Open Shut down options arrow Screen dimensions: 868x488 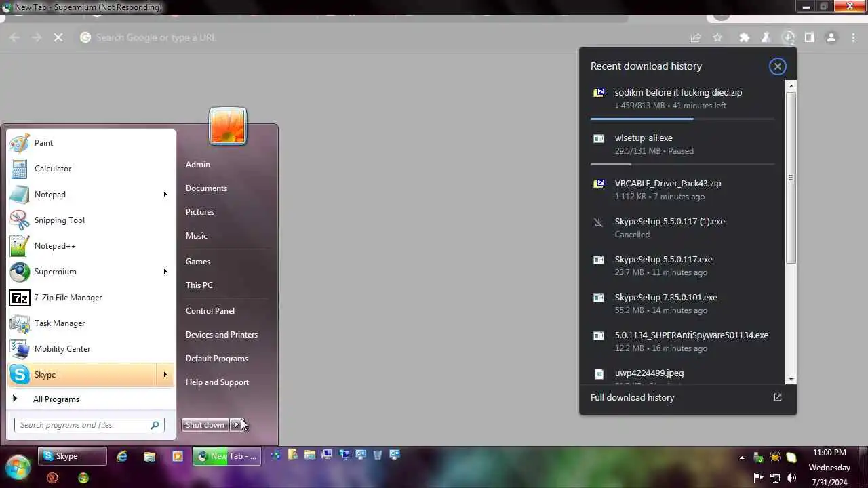pyautogui.click(x=236, y=425)
